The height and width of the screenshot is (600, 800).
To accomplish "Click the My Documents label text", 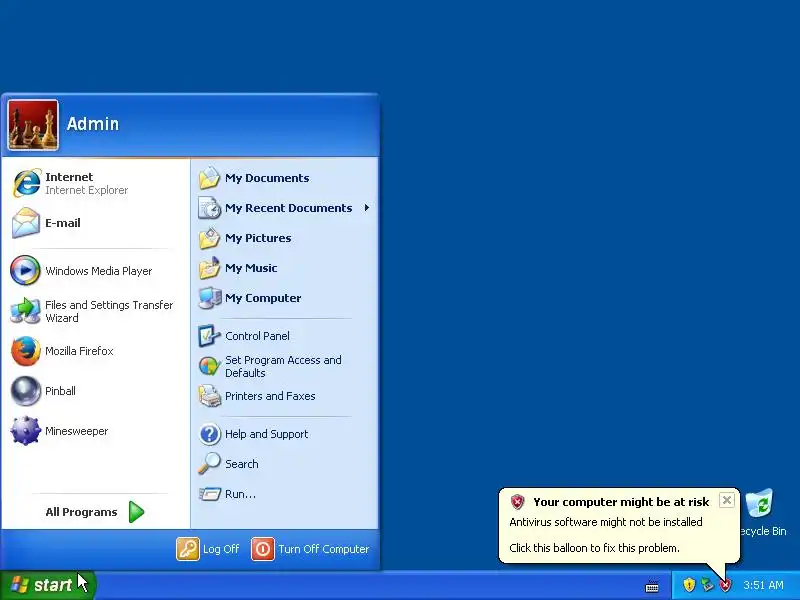I will 267,178.
